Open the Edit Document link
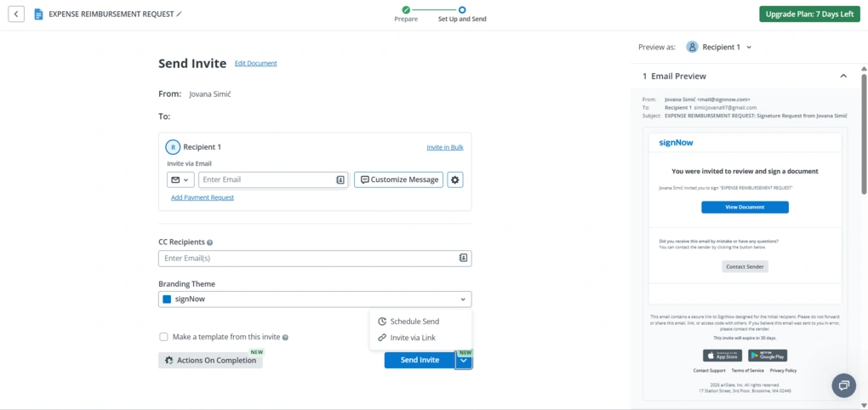868x410 pixels. [255, 63]
